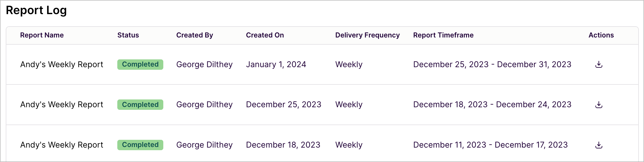Click the Actions column header
The width and height of the screenshot is (644, 162).
[601, 35]
